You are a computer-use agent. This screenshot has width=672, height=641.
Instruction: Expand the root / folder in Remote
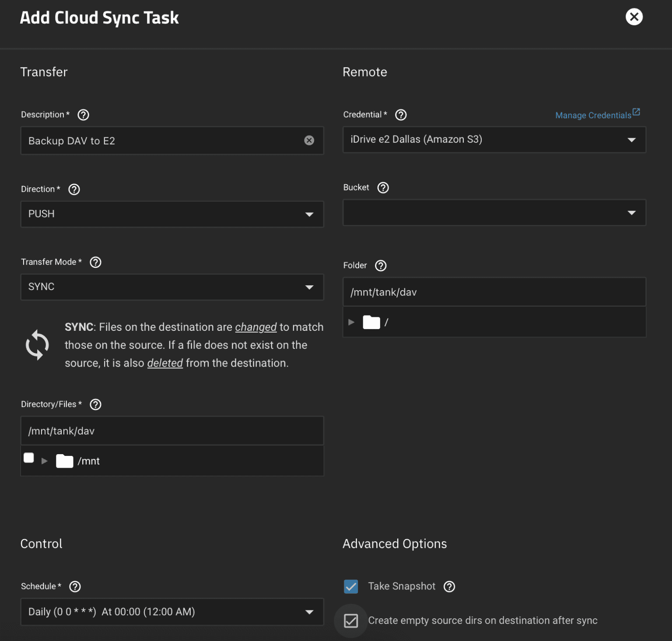(x=351, y=322)
